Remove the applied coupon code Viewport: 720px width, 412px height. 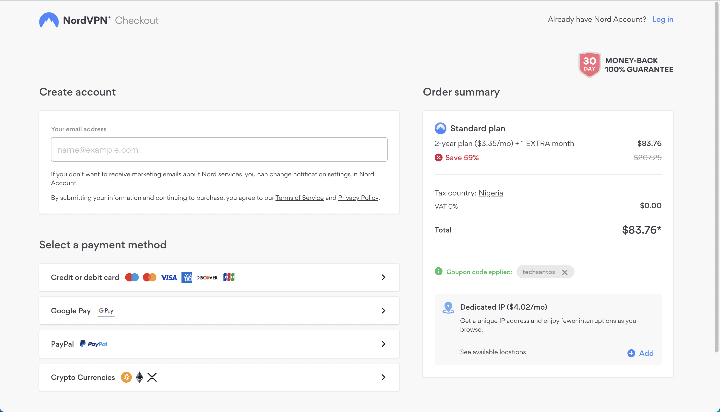pos(564,271)
